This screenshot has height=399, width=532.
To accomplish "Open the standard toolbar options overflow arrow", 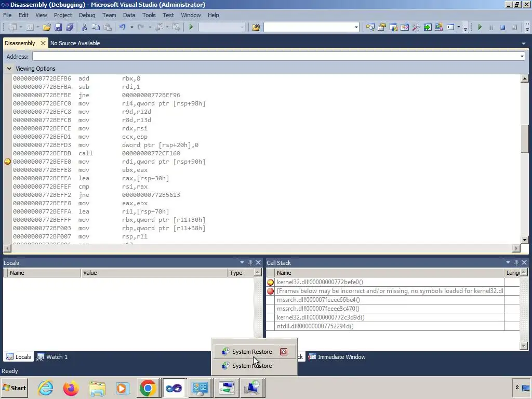I will (x=465, y=28).
